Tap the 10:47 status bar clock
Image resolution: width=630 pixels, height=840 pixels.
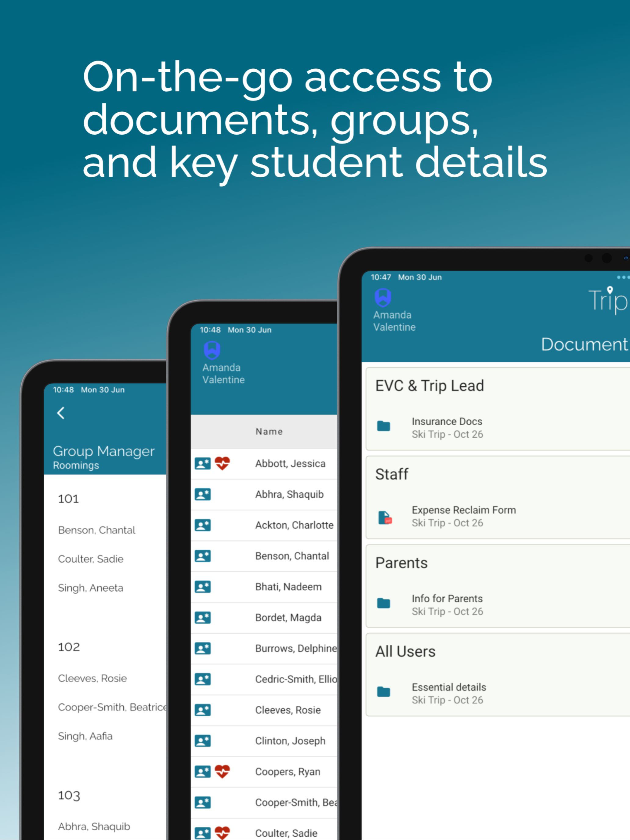381,277
